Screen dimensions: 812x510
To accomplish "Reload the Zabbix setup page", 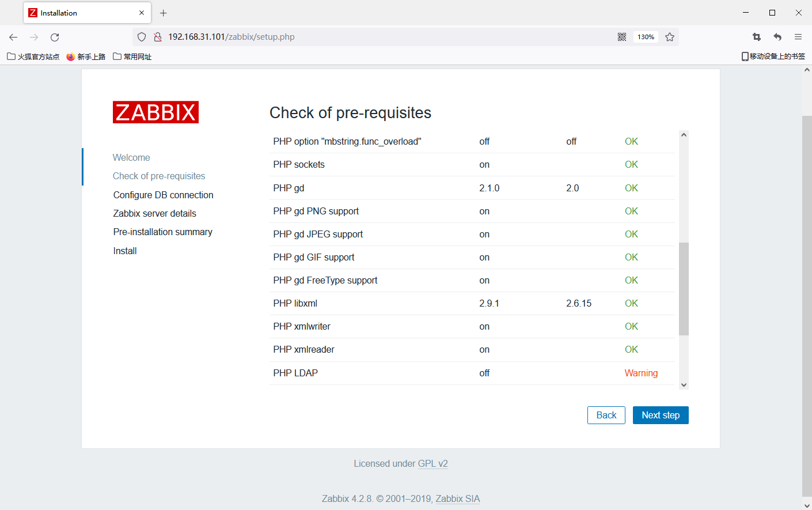I will [x=54, y=36].
